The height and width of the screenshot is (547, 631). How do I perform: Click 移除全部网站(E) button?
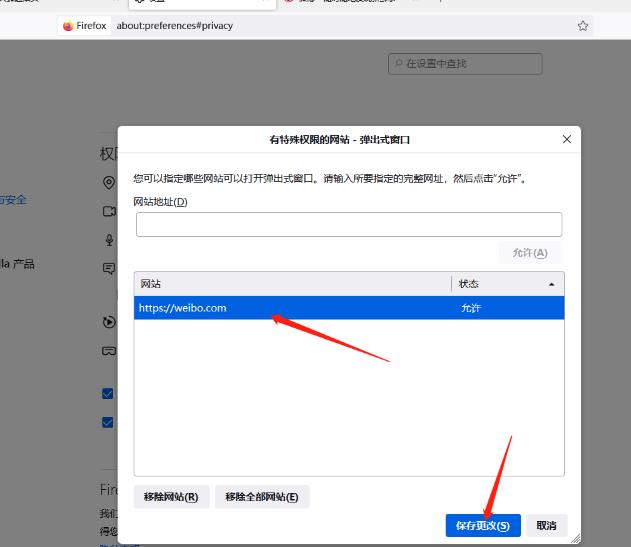click(x=262, y=497)
